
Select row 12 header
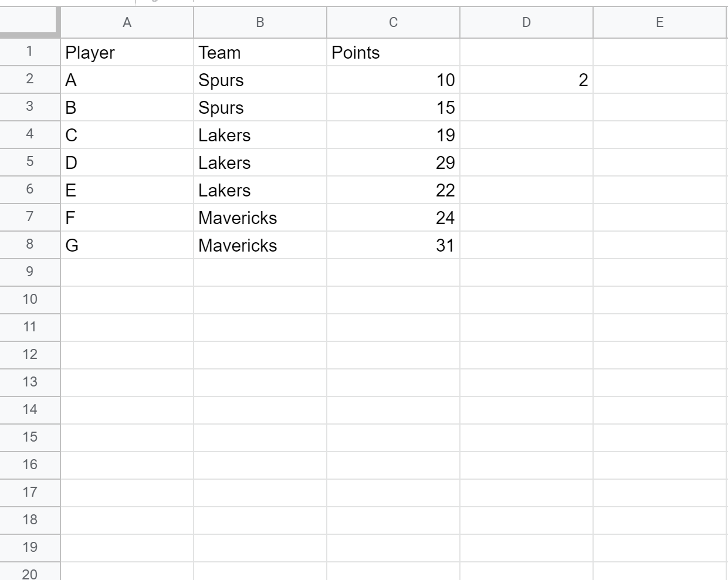click(x=29, y=355)
